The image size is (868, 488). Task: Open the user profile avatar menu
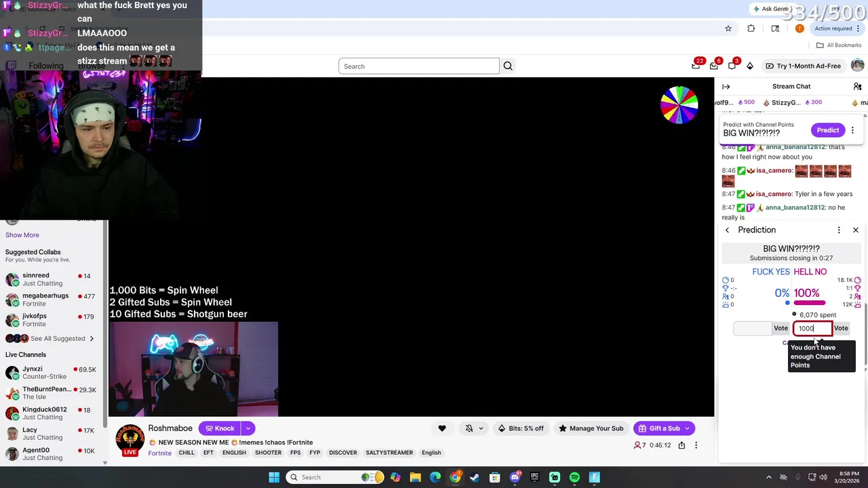pyautogui.click(x=857, y=66)
